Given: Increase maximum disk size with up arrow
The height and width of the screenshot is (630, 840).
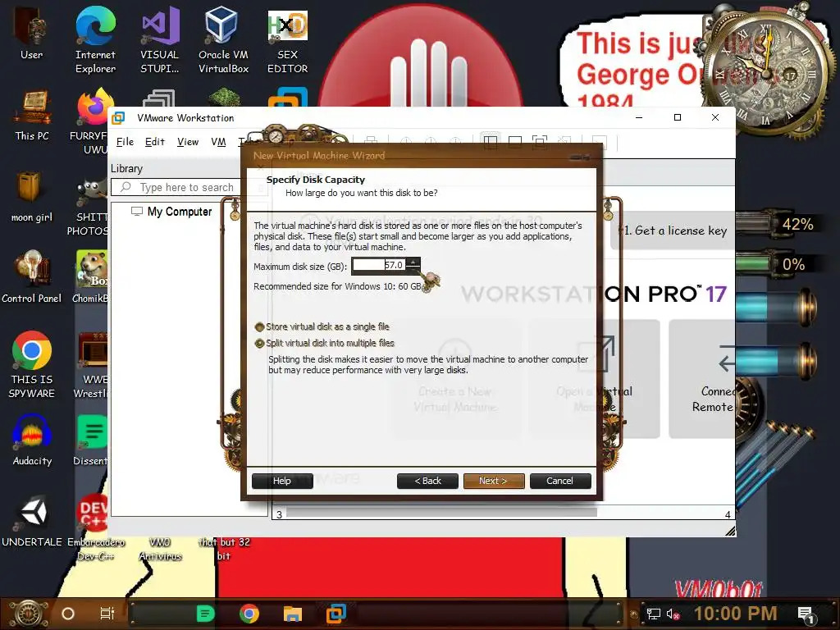Looking at the screenshot, I should pos(413,262).
